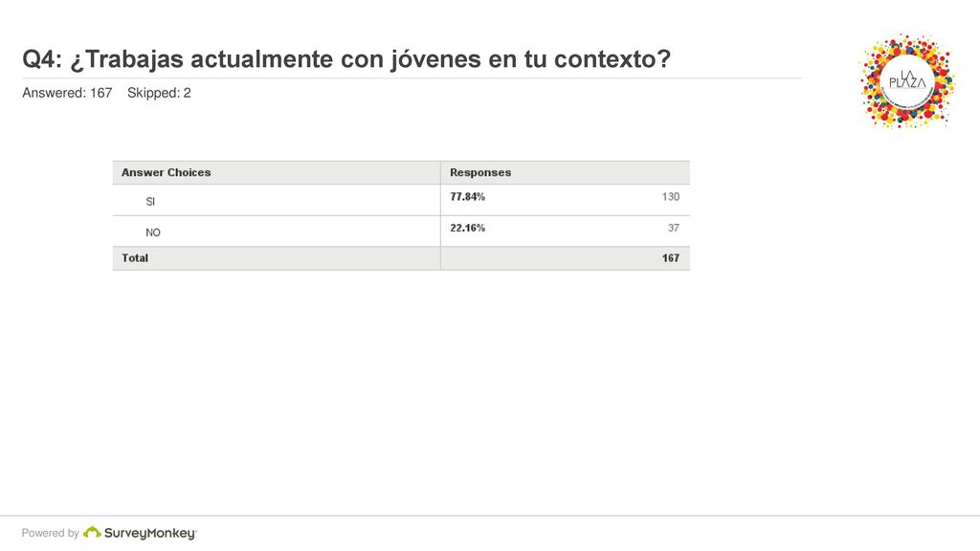Click the 22.16% response value
The width and height of the screenshot is (980, 551).
click(x=467, y=228)
